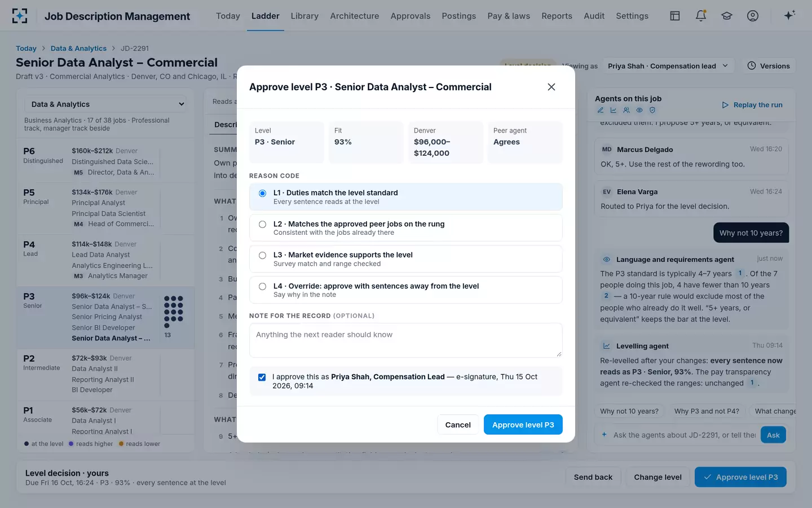The width and height of the screenshot is (812, 508).
Task: Open the Versions button
Action: point(769,66)
